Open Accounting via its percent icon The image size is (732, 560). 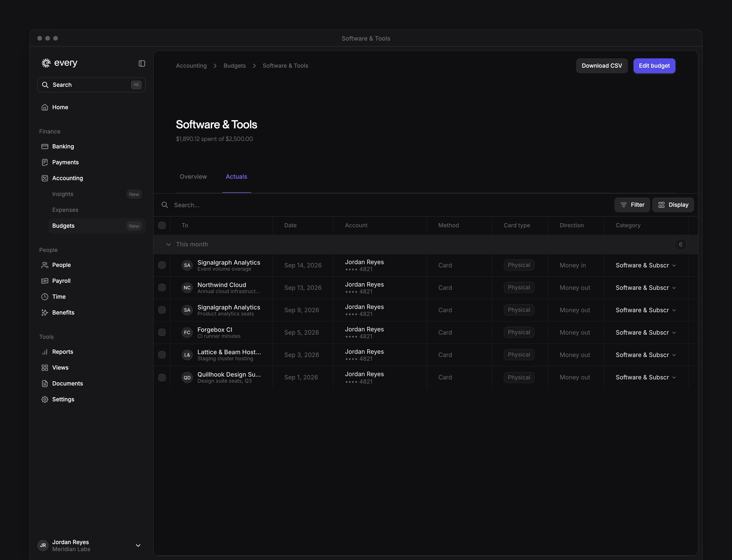pos(45,178)
